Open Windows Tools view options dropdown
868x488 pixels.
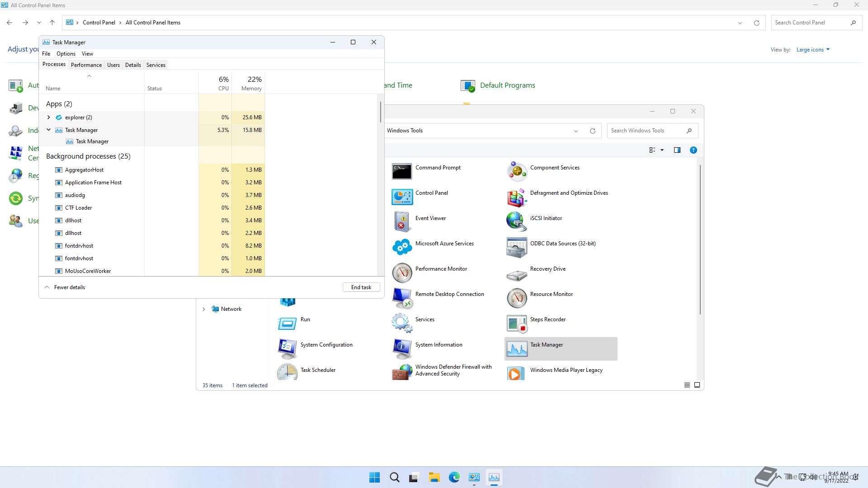point(662,150)
